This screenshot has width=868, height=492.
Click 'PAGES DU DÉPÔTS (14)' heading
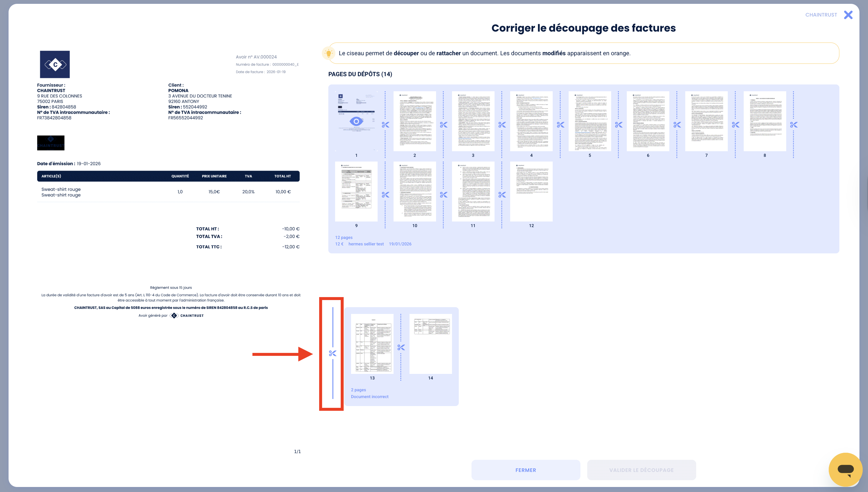pyautogui.click(x=360, y=74)
